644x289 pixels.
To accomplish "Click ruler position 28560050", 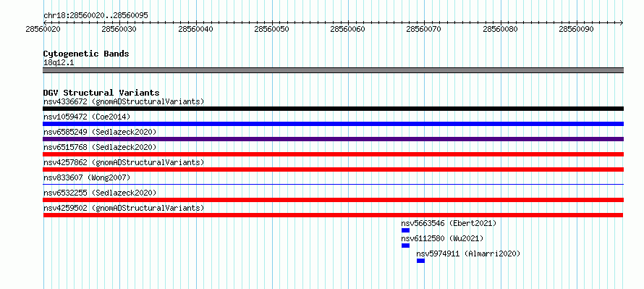I will (272, 29).
